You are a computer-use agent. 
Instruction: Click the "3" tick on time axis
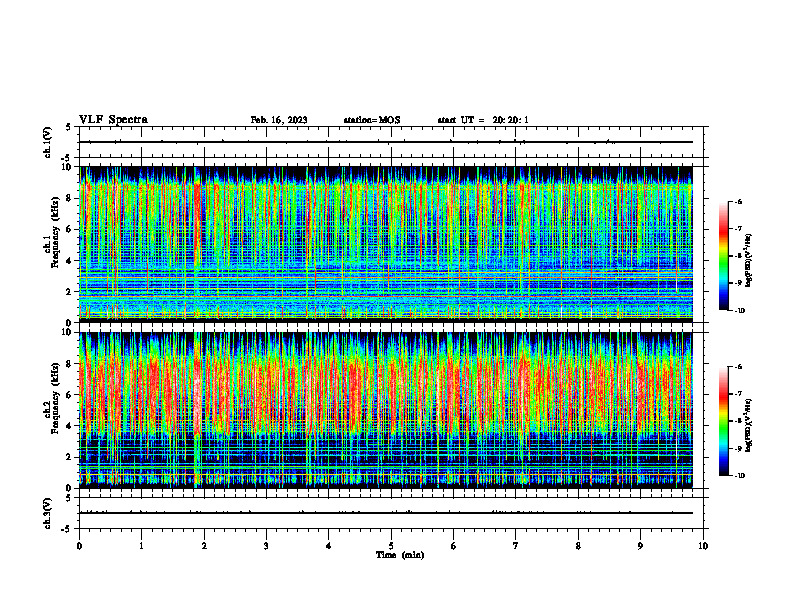click(266, 546)
